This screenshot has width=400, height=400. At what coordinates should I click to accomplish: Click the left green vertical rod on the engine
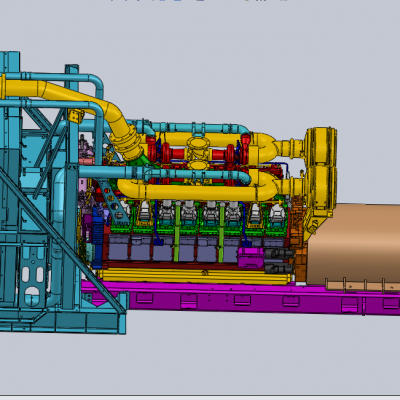pyautogui.click(x=177, y=231)
